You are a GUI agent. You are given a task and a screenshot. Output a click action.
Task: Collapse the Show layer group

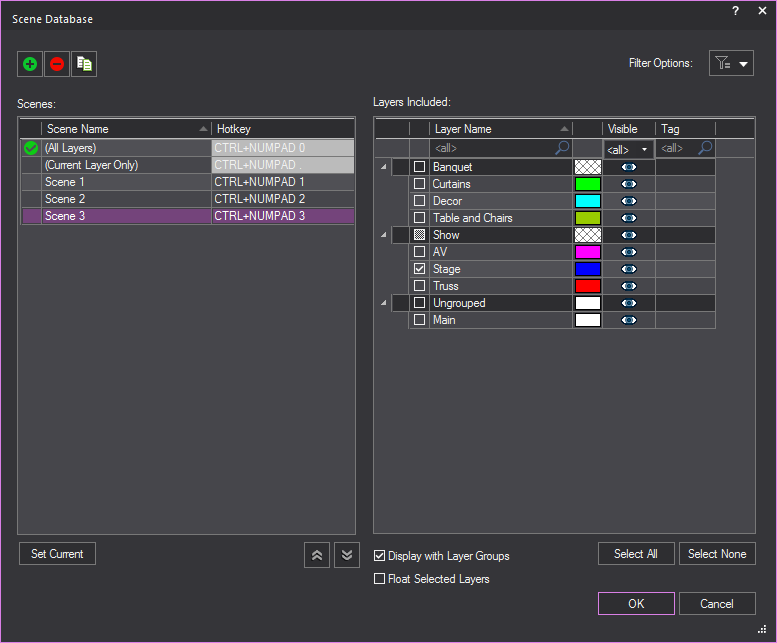pos(384,235)
